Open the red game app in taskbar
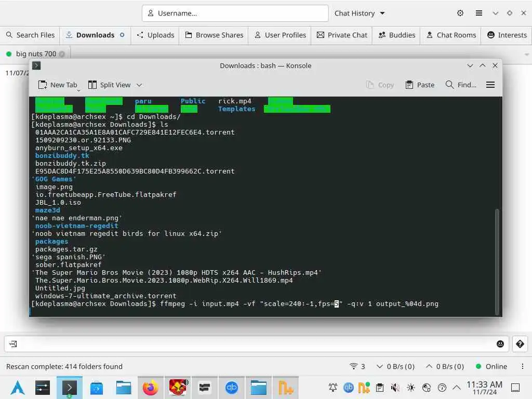The image size is (532, 399). (178, 388)
